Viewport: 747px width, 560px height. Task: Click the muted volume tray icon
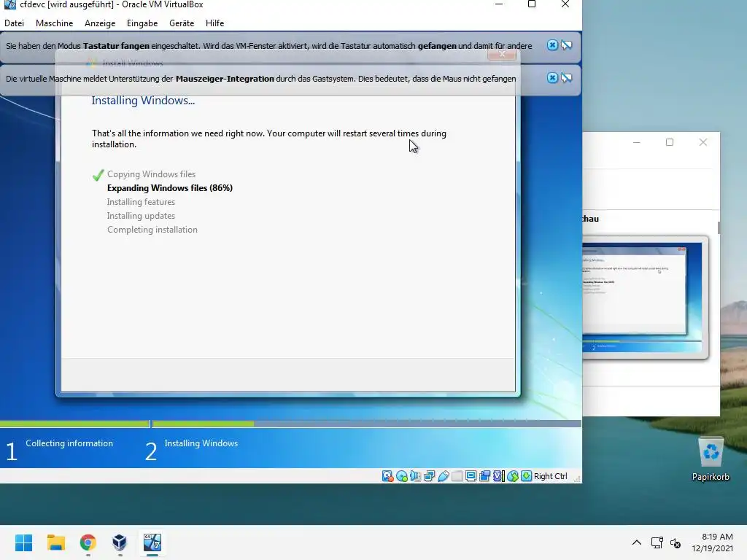(676, 542)
